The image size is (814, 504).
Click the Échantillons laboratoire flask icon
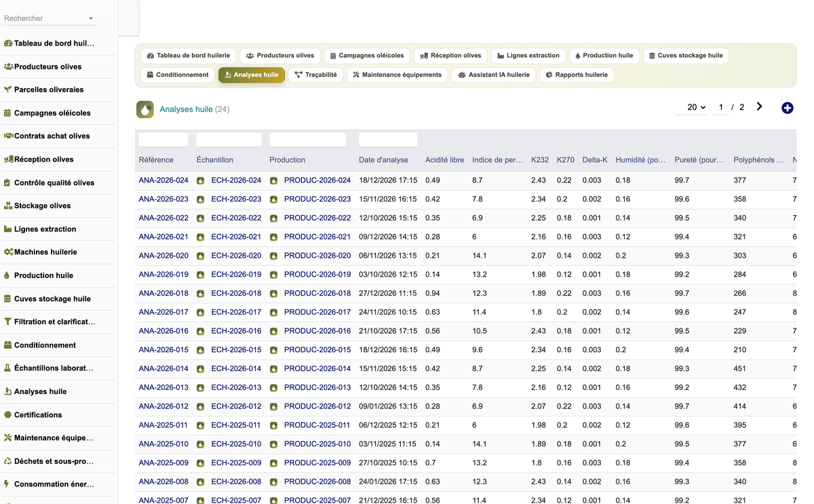[7, 368]
